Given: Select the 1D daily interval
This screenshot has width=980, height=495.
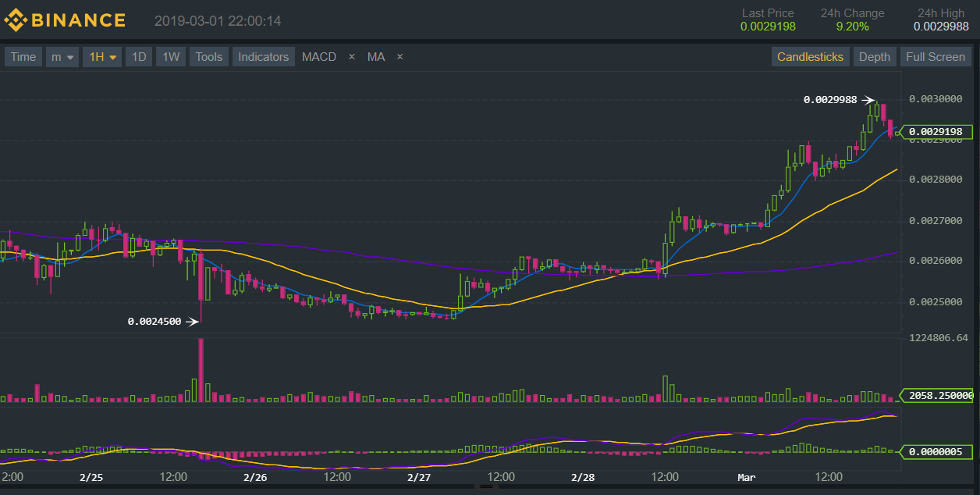Looking at the screenshot, I should click(138, 57).
